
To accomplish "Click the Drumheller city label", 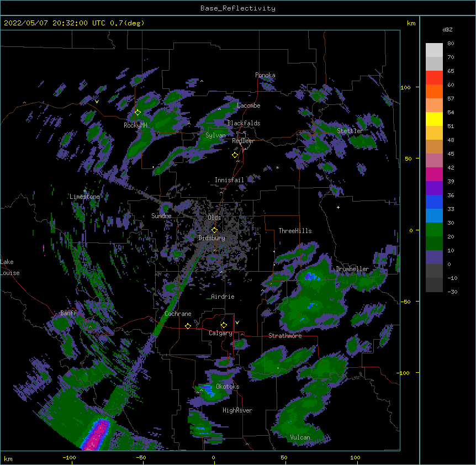I will click(352, 269).
